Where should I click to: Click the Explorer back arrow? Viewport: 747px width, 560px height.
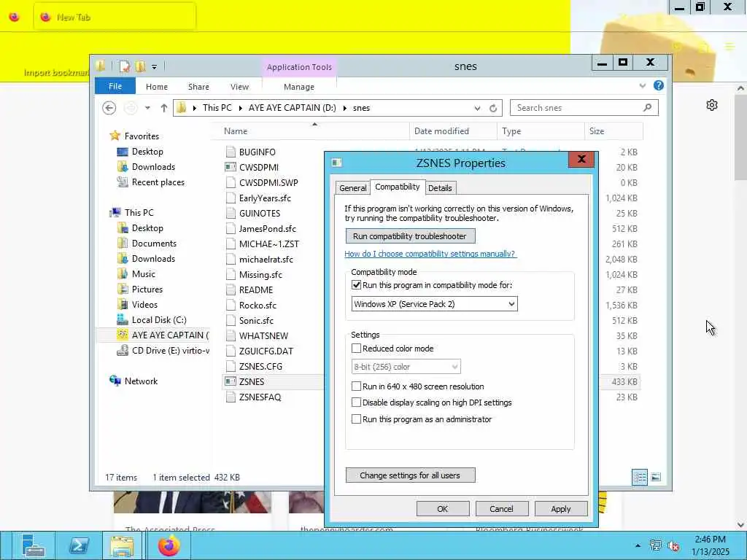[109, 108]
